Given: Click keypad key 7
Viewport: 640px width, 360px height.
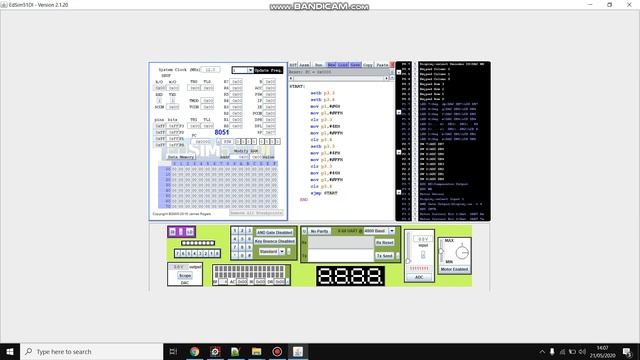Looking at the screenshot, I should coord(235,247).
